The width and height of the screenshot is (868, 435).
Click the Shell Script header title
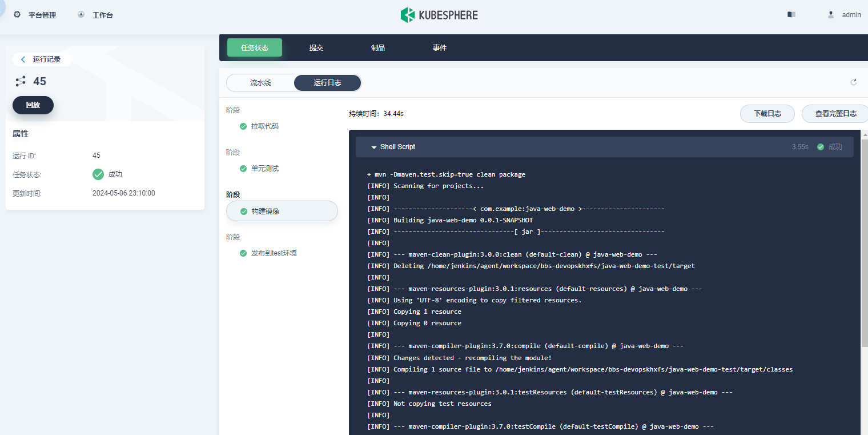397,147
